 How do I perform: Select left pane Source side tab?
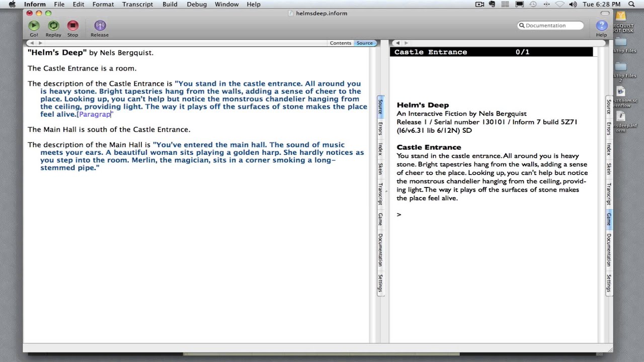coord(381,107)
